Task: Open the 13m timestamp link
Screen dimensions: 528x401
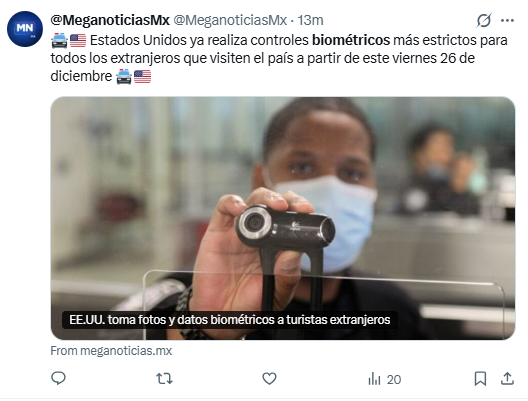Action: tap(310, 20)
